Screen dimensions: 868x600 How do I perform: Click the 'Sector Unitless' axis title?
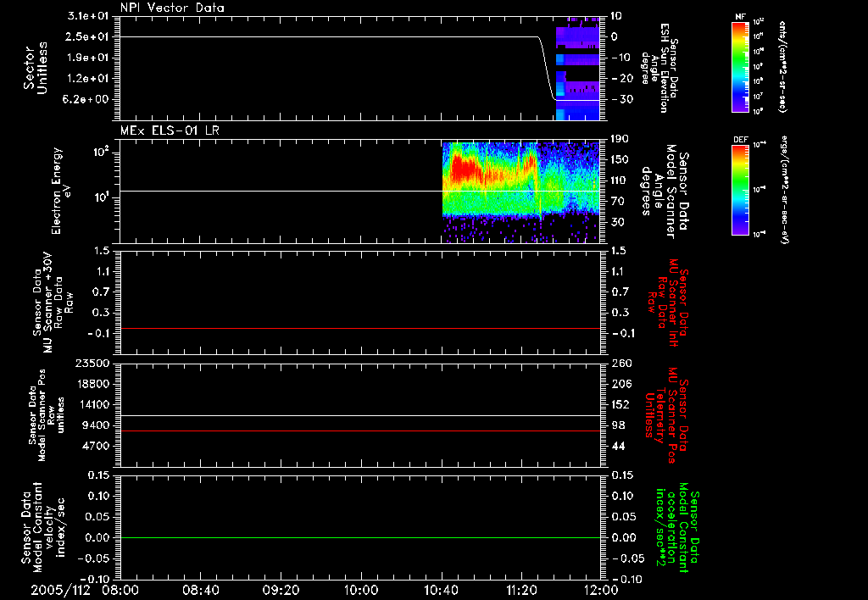[36, 68]
